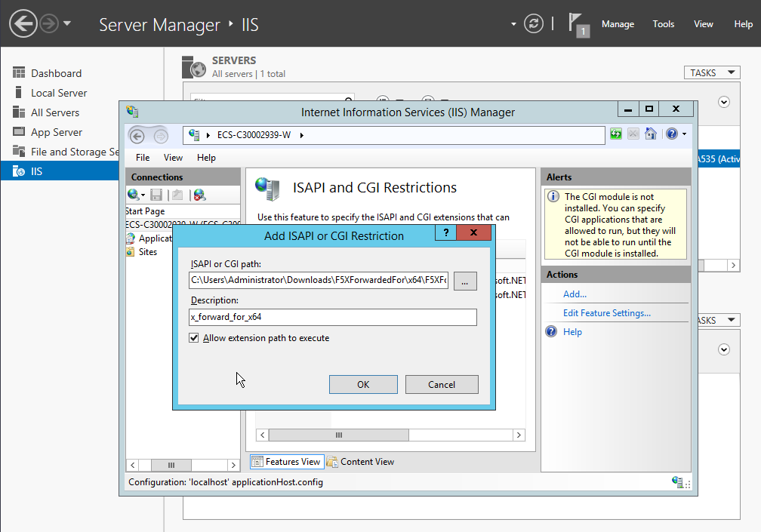Open IIS Manager Help menu
Viewport: 761px width, 532px height.
coord(206,158)
